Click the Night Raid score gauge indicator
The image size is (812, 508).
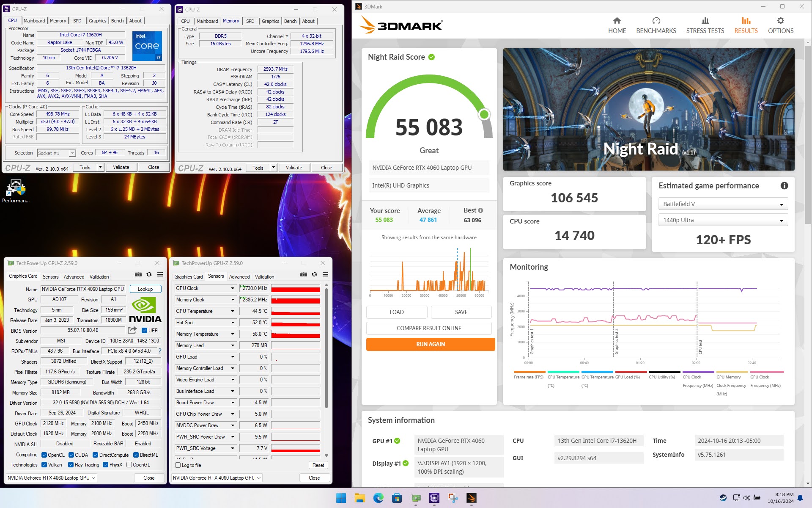point(484,114)
